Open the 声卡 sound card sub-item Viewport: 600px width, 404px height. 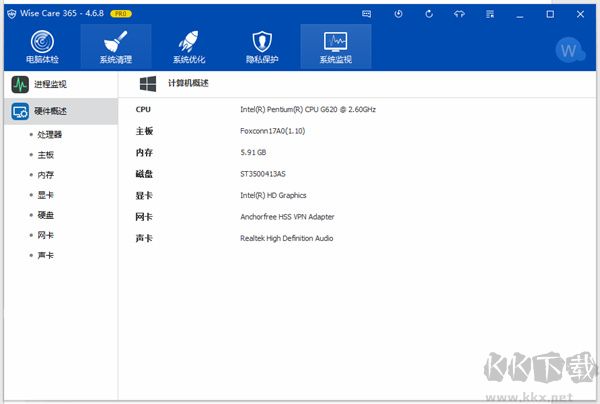click(x=46, y=255)
